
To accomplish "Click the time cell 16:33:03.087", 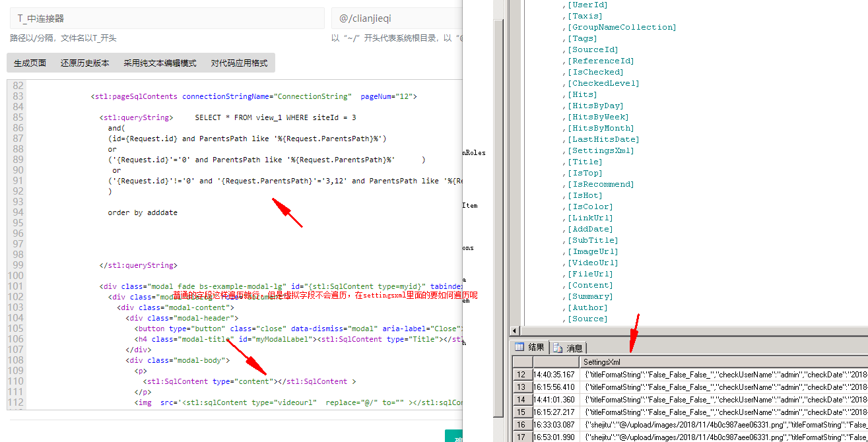I will coord(556,425).
